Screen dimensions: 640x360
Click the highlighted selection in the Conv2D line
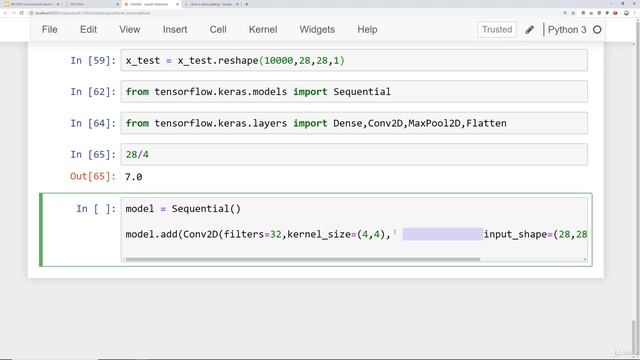coord(443,234)
